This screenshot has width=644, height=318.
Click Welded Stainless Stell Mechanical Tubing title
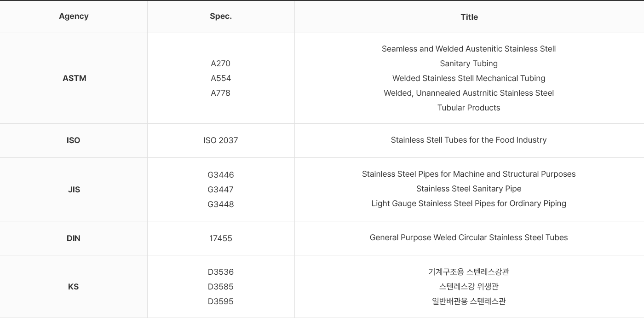click(x=469, y=78)
